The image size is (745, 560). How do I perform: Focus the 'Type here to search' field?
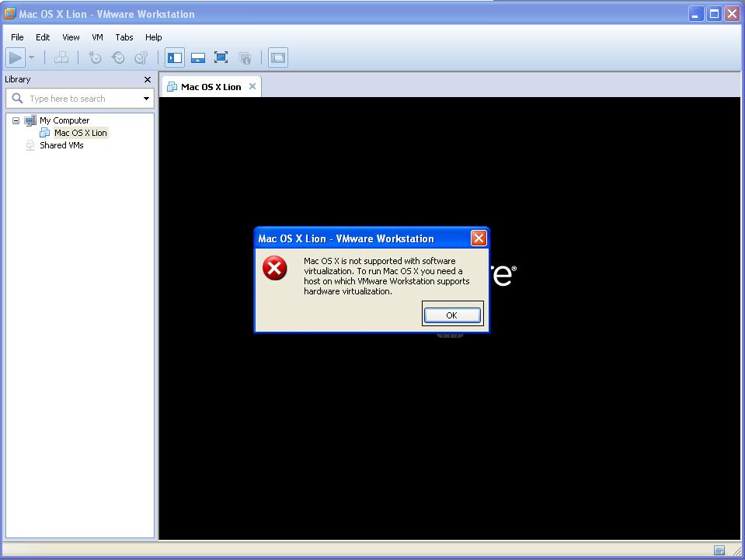79,99
